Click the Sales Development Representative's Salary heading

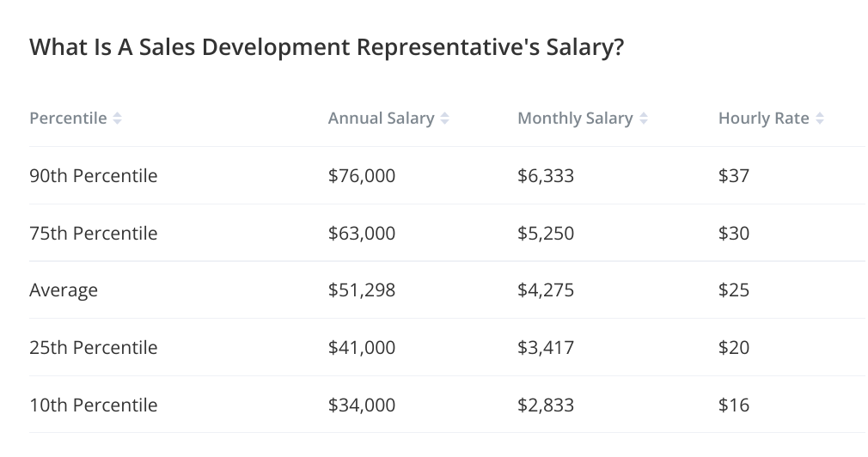(327, 47)
